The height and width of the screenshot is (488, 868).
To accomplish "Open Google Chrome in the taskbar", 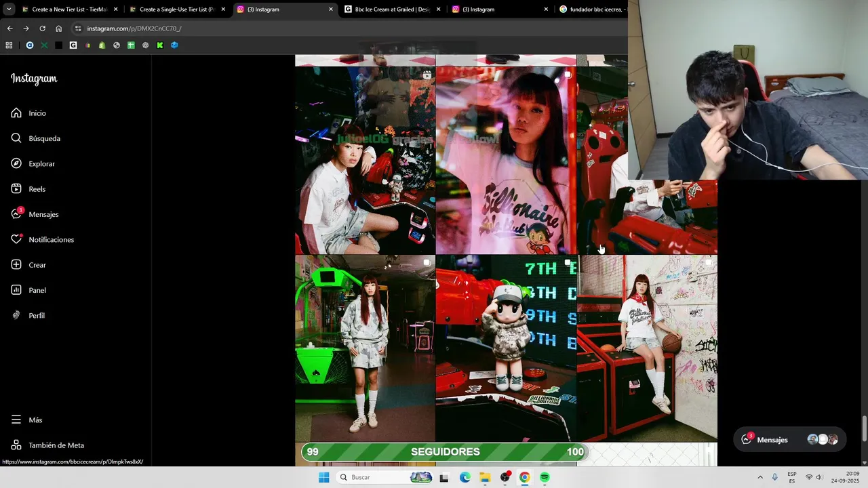I will coord(524,477).
